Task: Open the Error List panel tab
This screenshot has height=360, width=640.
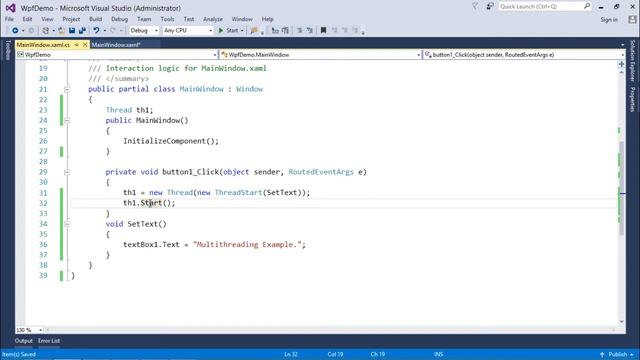Action: [49, 341]
